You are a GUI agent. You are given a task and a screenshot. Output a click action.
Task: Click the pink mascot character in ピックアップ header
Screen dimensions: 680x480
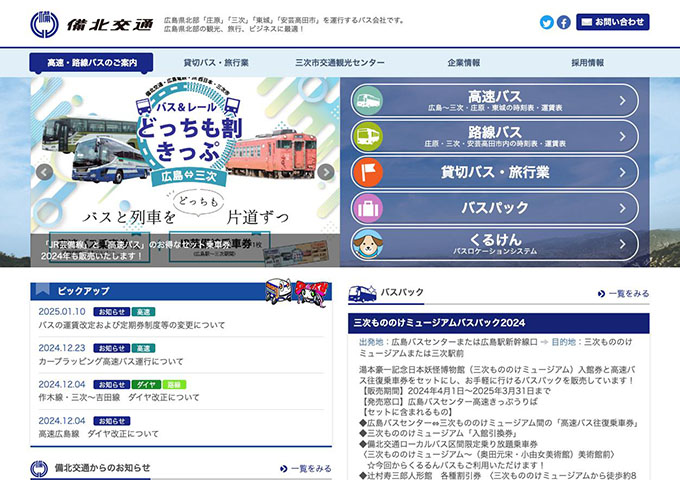tap(312, 294)
